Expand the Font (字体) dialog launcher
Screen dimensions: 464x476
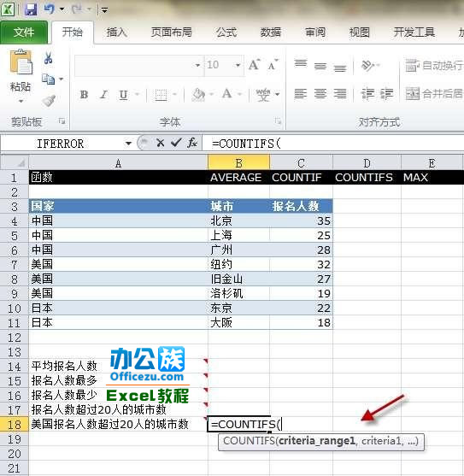278,121
